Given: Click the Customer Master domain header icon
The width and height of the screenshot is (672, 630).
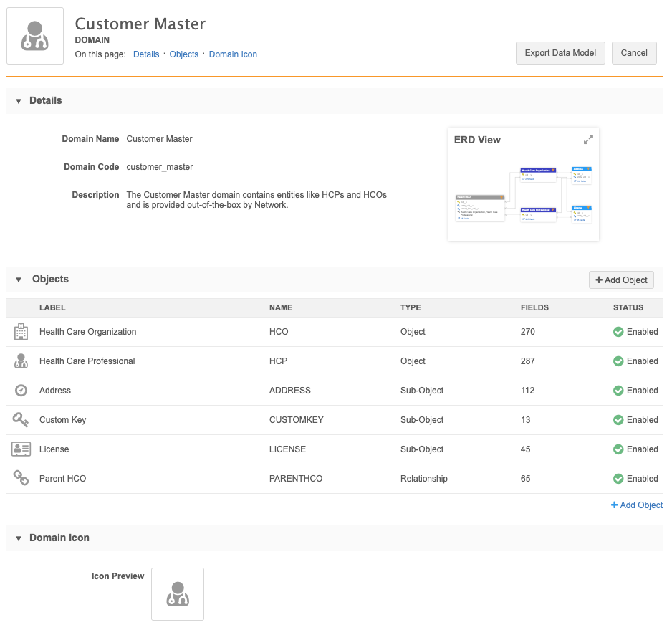Looking at the screenshot, I should click(x=35, y=36).
